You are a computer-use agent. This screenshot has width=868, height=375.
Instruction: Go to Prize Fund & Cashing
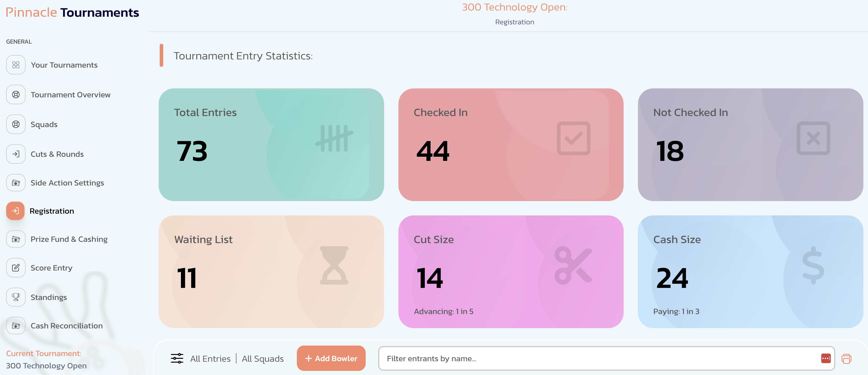69,239
